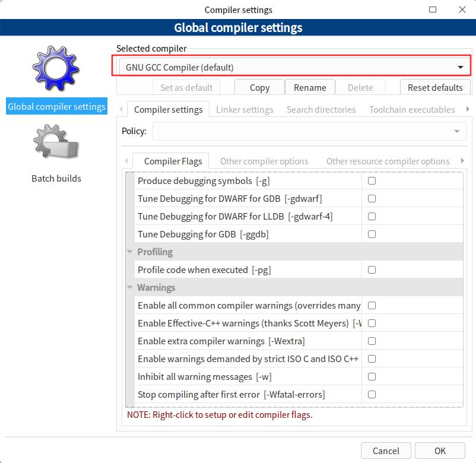Toggle Profile code when executed [-pg]
The image size is (476, 463).
click(x=372, y=270)
